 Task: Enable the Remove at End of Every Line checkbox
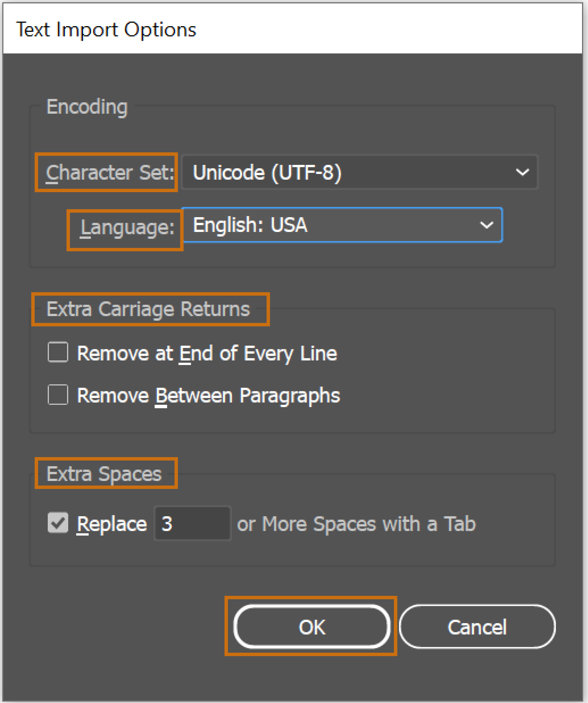58,352
